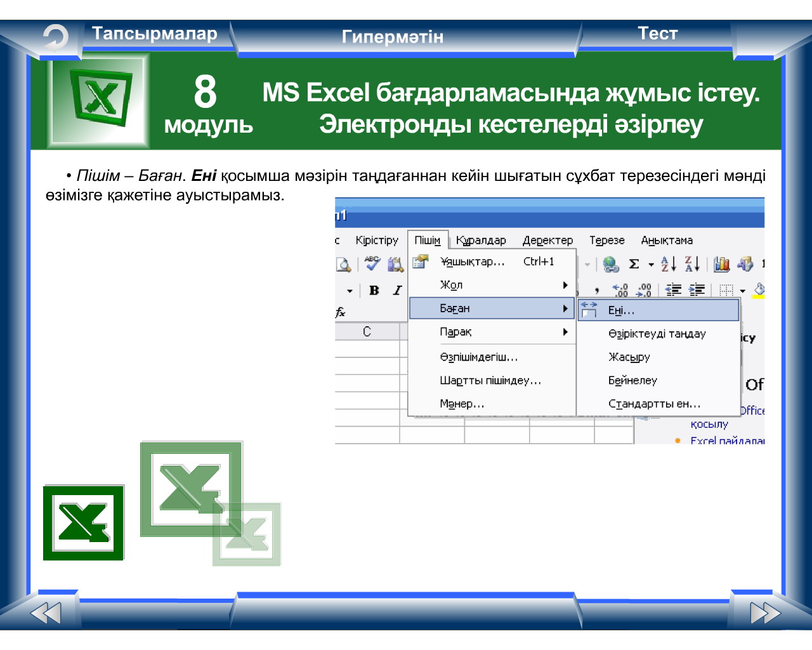Click the AutoSum sigma icon

(634, 264)
